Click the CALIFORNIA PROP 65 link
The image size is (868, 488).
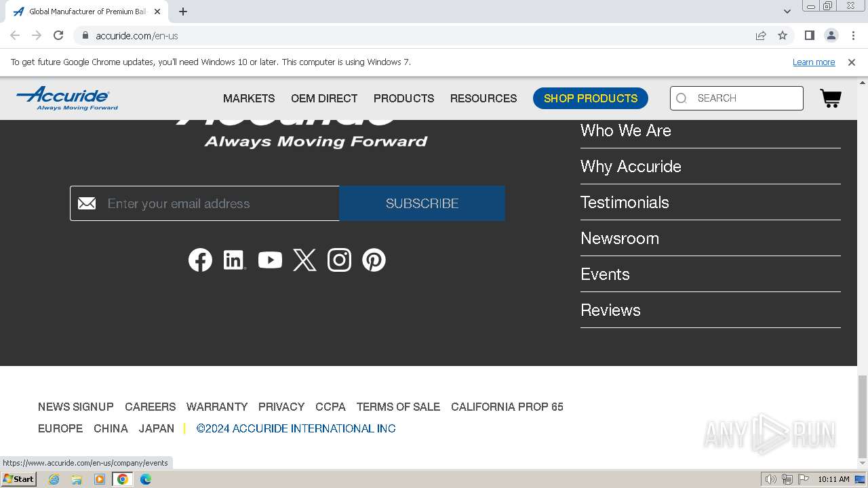click(x=507, y=407)
